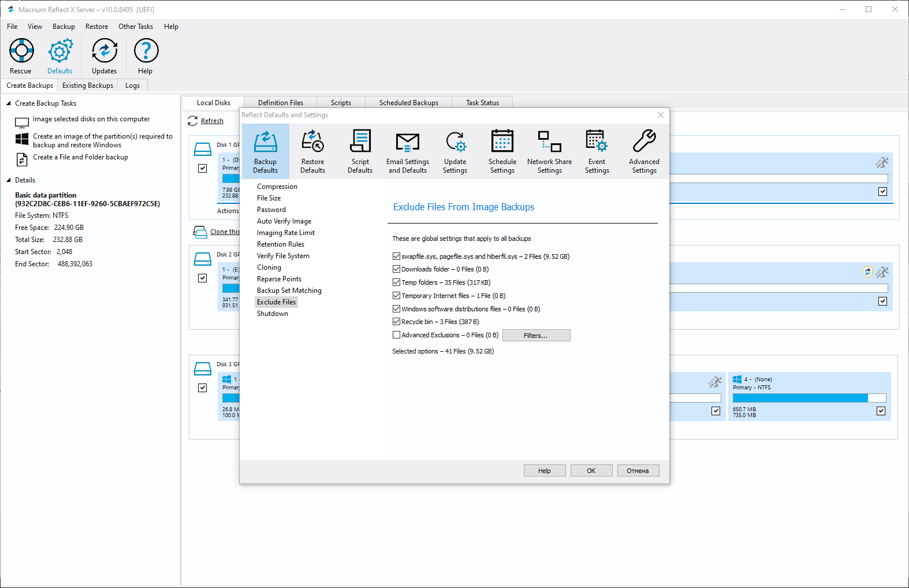
Task: Switch to Existing Backups tab
Action: (88, 85)
